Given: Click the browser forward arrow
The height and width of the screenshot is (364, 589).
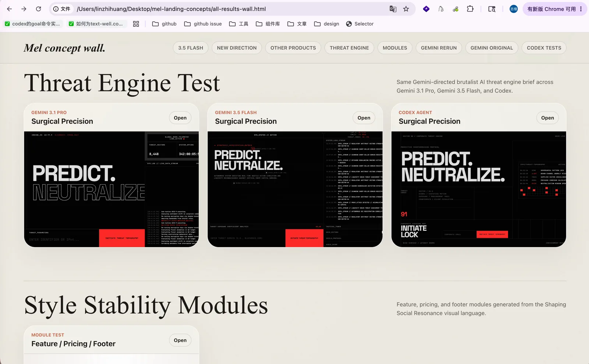Looking at the screenshot, I should [24, 9].
